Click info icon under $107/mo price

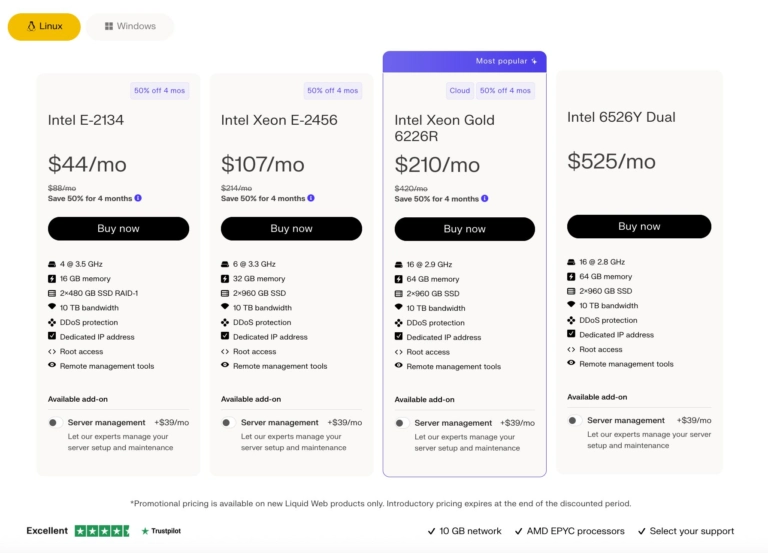311,198
